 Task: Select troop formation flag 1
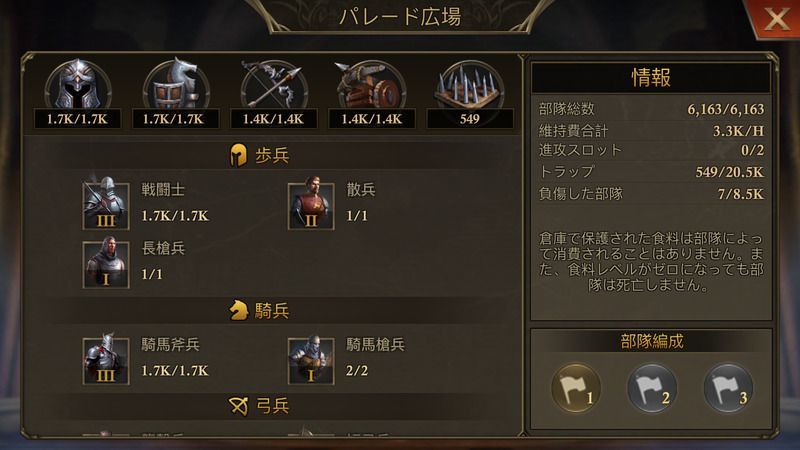pos(576,388)
